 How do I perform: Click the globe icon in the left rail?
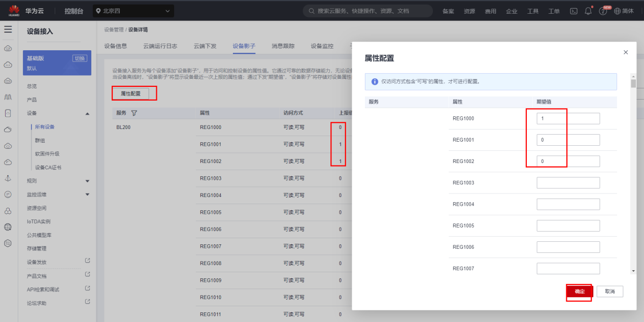click(x=8, y=227)
